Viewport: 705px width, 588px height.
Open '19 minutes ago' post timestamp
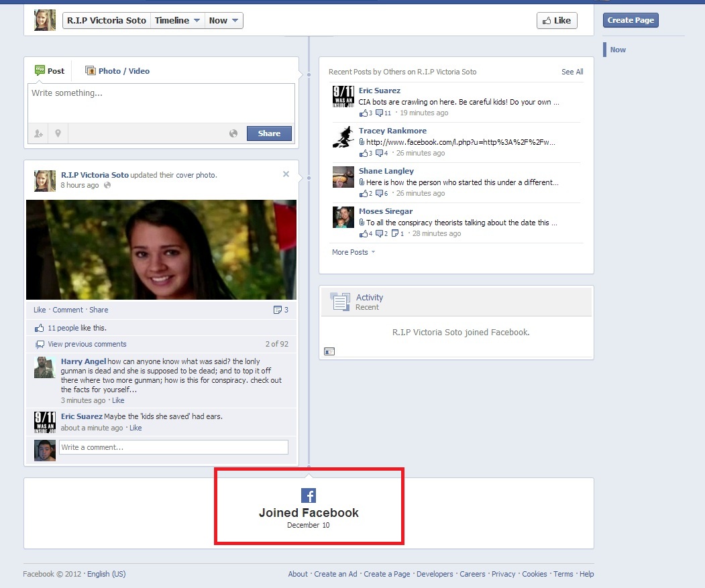[x=424, y=113]
